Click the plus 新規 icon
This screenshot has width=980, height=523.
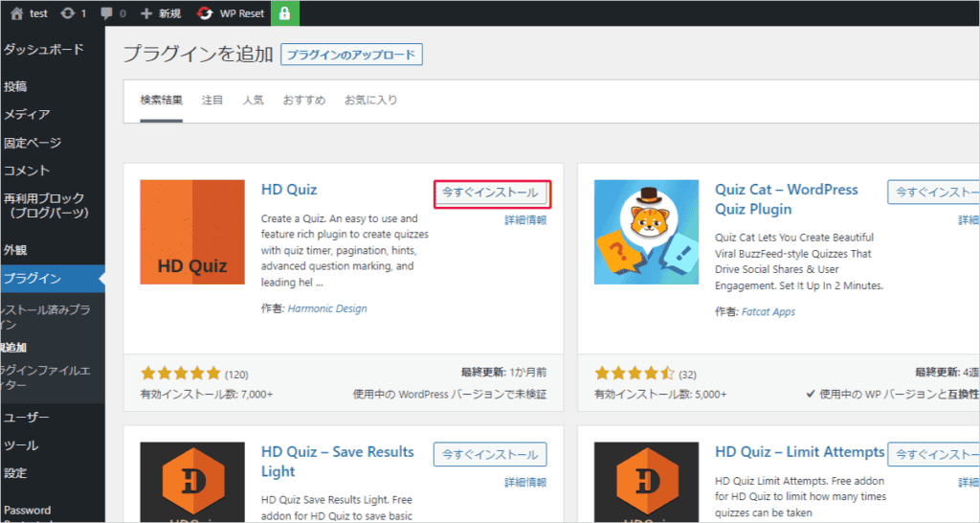146,13
